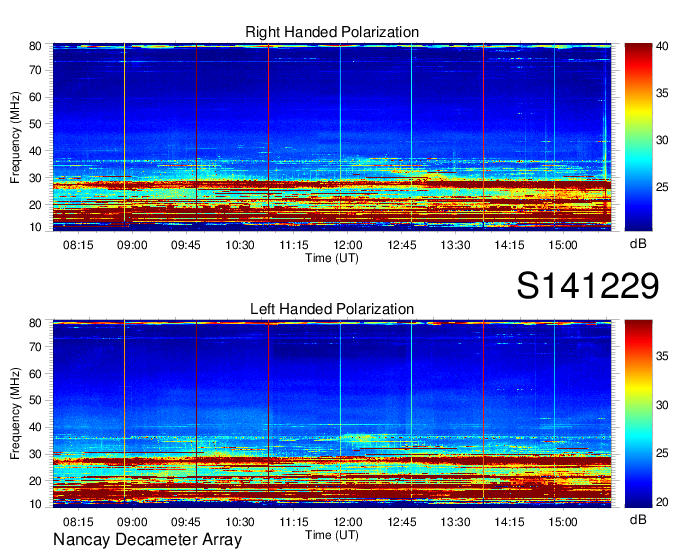Click the 12:45 tick on the left-handed plot's time axis
Screen dimensions: 680x552
[x=402, y=522]
